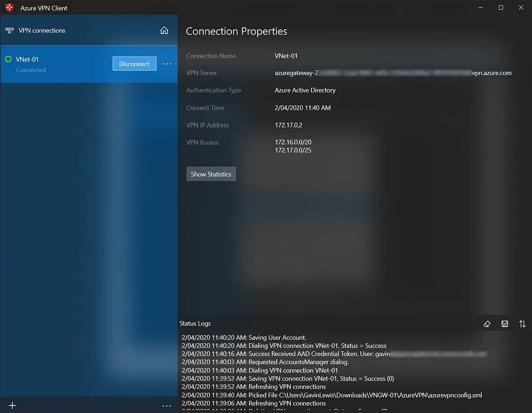Click the VPN IP Address 172.17.0.2
This screenshot has height=413, width=532.
[x=288, y=125]
